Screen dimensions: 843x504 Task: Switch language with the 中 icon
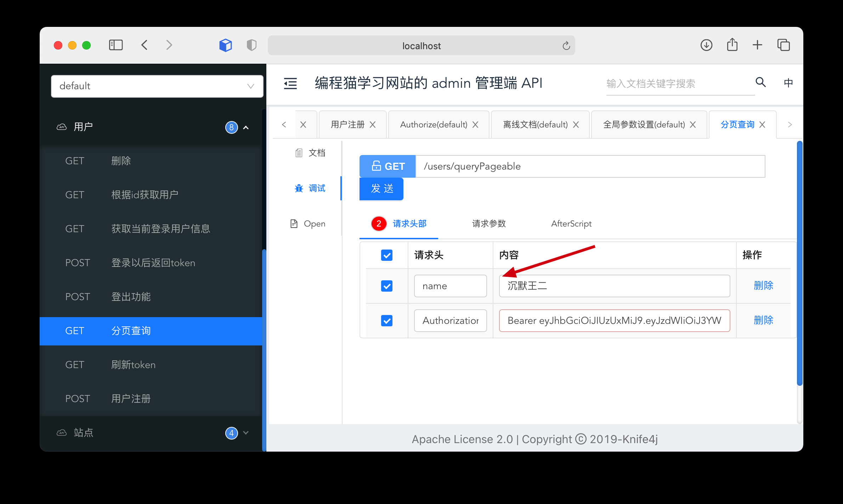tap(788, 83)
